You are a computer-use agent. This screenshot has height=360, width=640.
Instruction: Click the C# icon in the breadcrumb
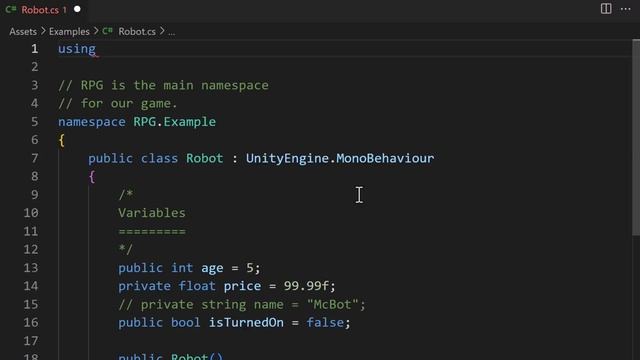point(107,31)
